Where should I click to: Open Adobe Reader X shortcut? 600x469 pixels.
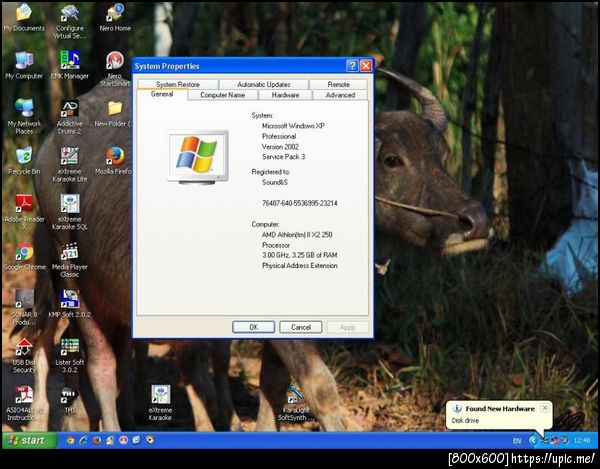point(24,212)
